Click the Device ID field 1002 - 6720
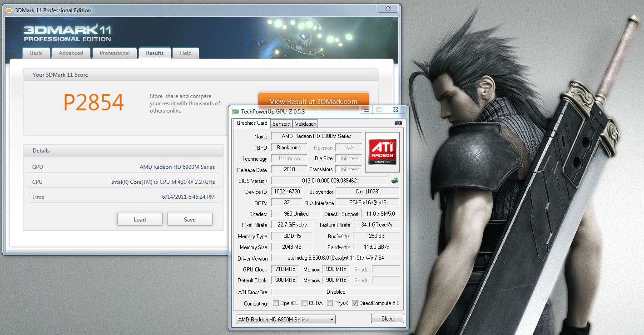 [x=286, y=192]
